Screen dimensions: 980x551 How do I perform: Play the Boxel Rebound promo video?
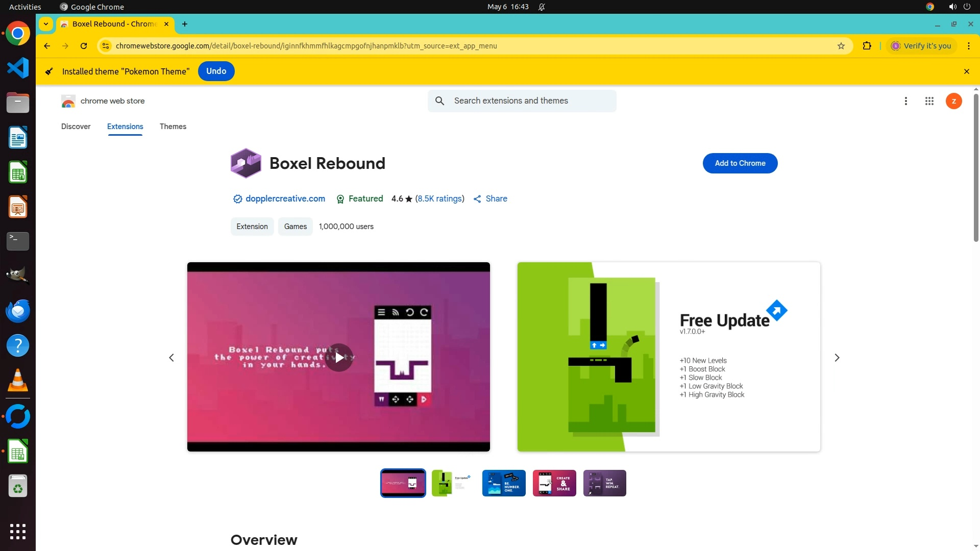[339, 358]
